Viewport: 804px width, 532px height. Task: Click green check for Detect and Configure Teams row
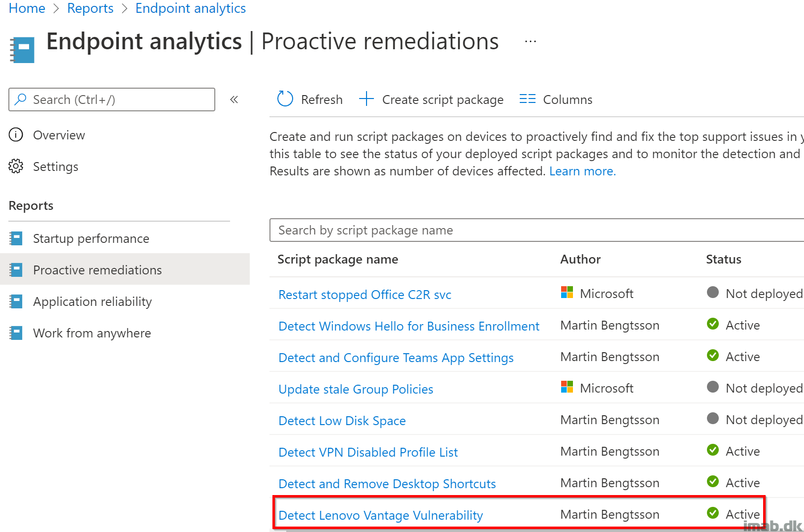coord(713,355)
